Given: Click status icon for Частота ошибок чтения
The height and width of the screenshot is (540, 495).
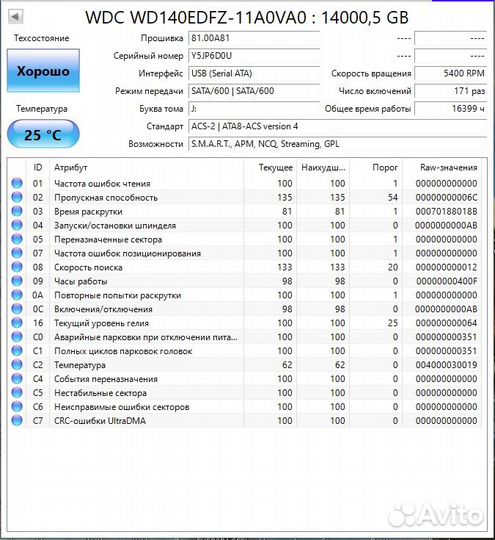Looking at the screenshot, I should pos(17,183).
